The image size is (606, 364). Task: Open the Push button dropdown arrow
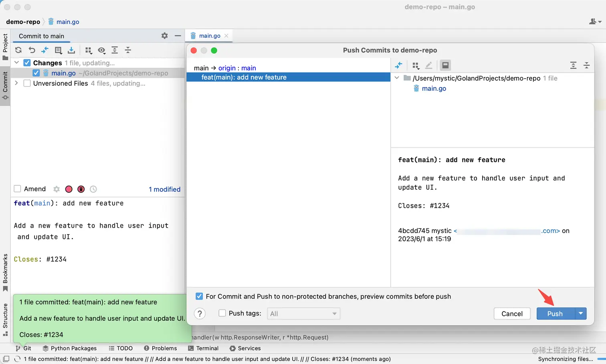581,313
